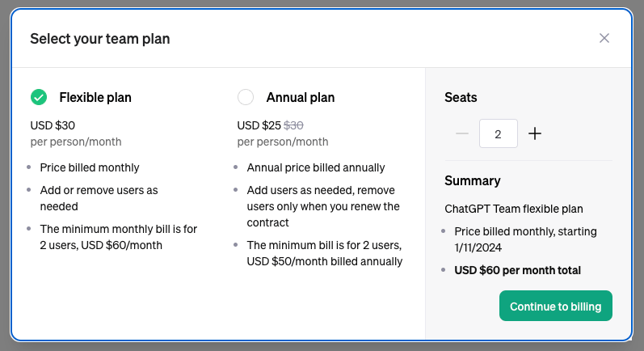The image size is (644, 351).
Task: Select the USD $25 annual price text
Action: click(x=259, y=125)
